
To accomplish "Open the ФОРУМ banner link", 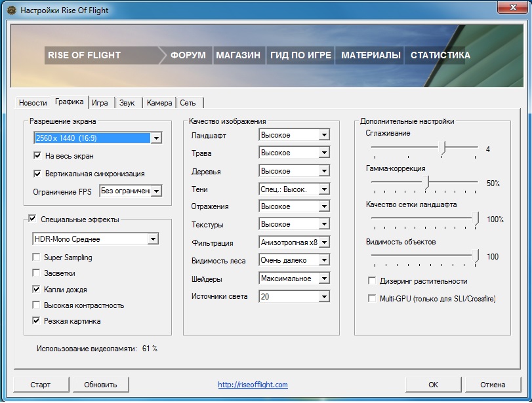I will click(188, 55).
